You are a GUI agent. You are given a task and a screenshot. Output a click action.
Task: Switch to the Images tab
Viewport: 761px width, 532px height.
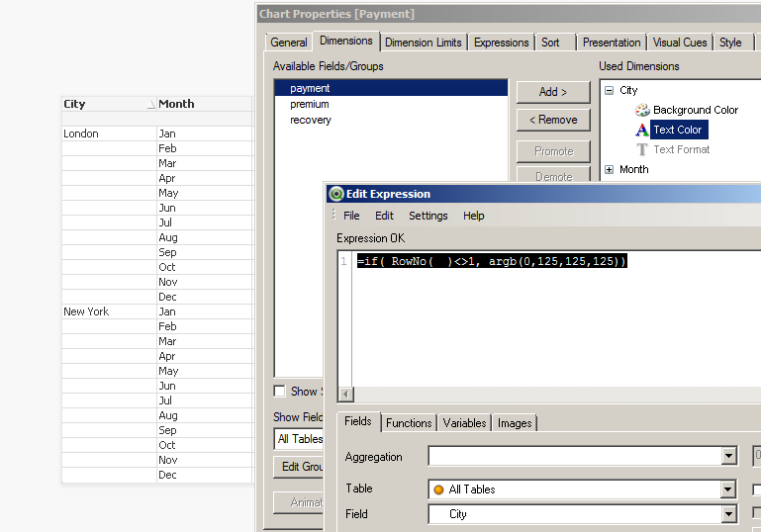(515, 423)
